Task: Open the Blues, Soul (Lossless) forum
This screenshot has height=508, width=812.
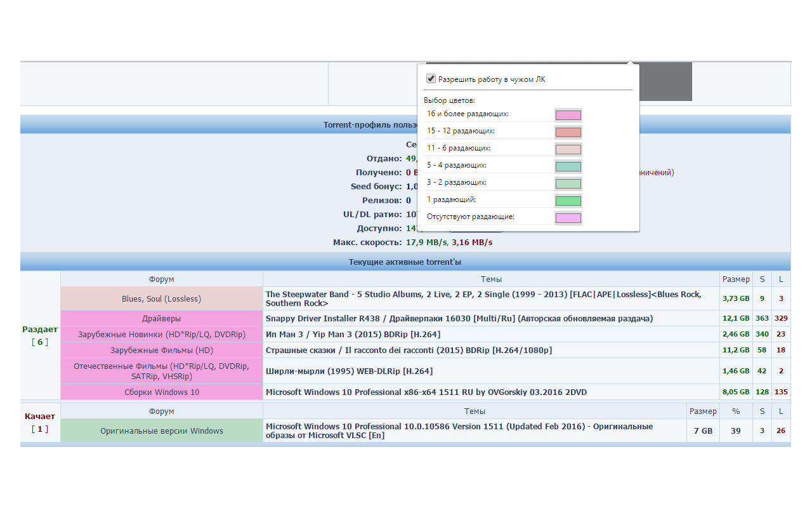Action: pyautogui.click(x=161, y=299)
